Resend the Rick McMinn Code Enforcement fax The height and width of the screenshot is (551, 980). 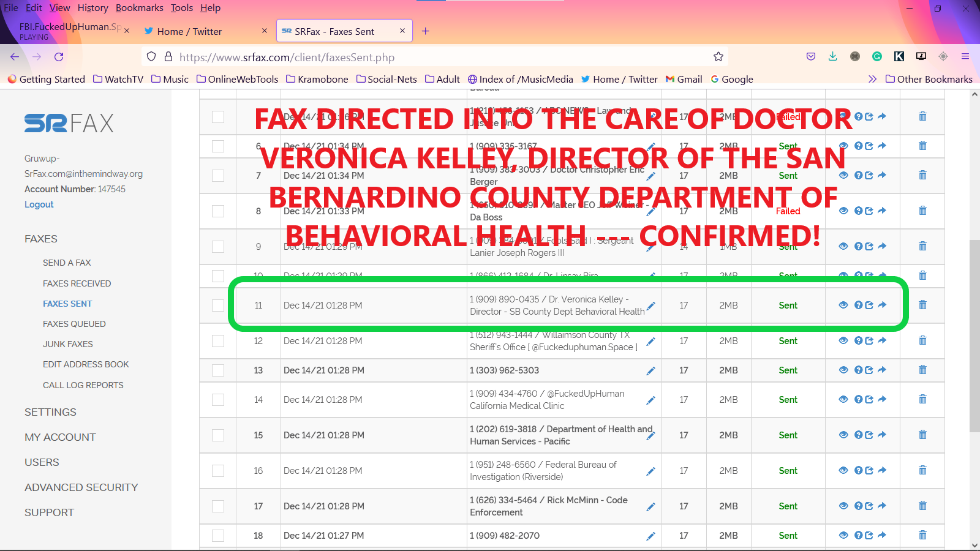869,506
